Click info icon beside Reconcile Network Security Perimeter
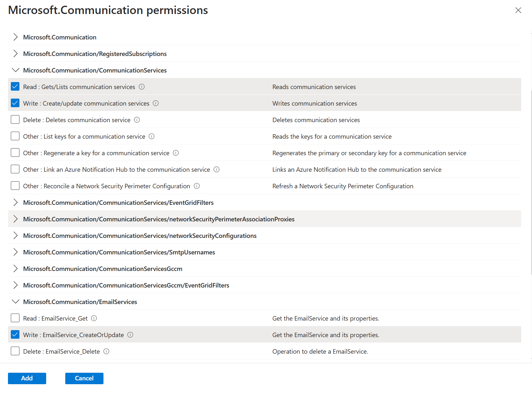532x395 pixels. pos(197,186)
